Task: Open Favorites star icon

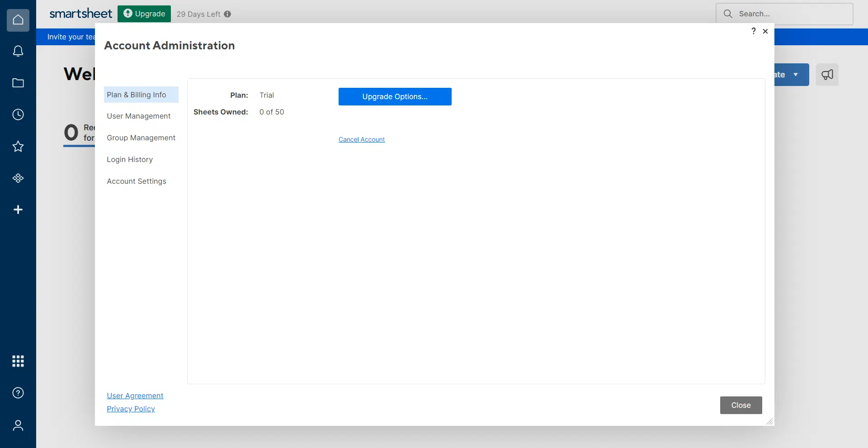Action: point(18,146)
